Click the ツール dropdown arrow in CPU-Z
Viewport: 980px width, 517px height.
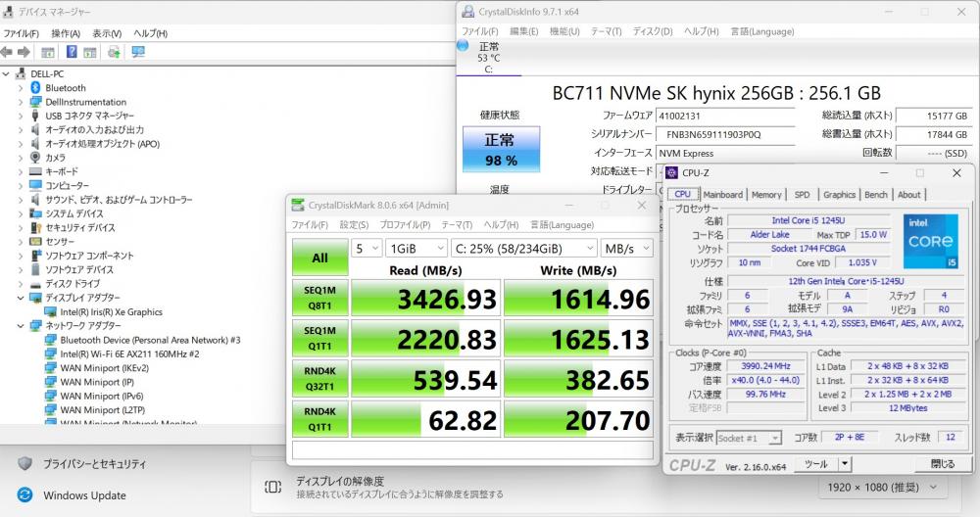845,464
